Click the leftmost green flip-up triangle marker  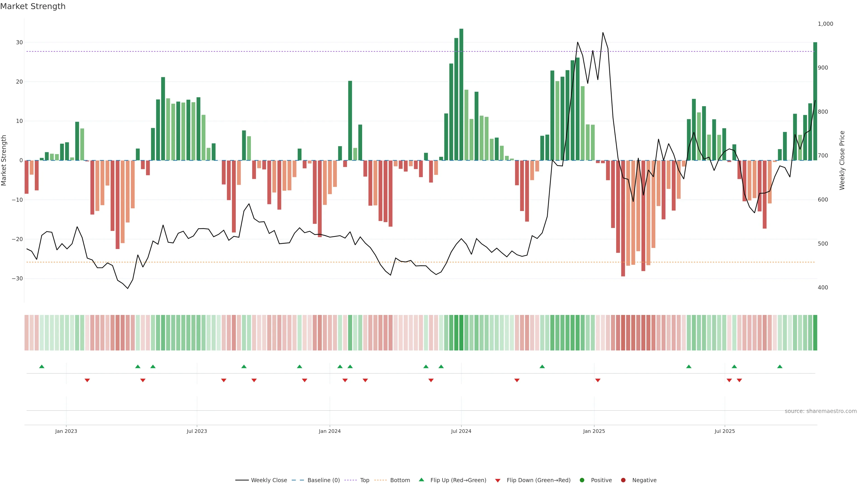42,366
